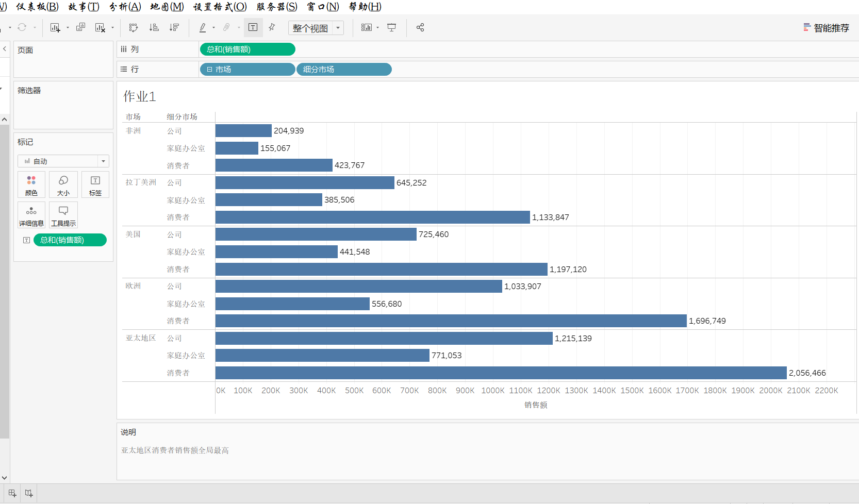Click the show/hide cards icon
Image resolution: width=859 pixels, height=504 pixels.
click(x=366, y=27)
